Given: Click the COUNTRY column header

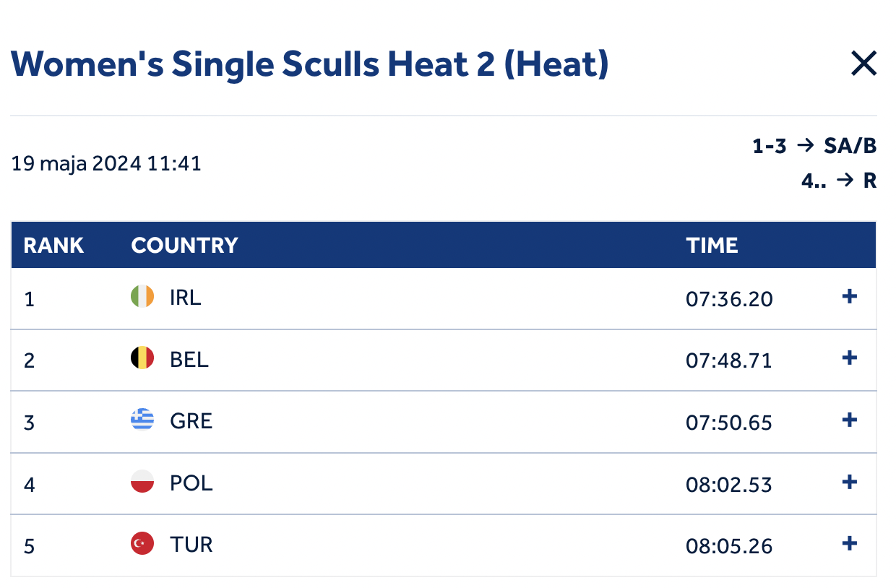Looking at the screenshot, I should pyautogui.click(x=184, y=246).
